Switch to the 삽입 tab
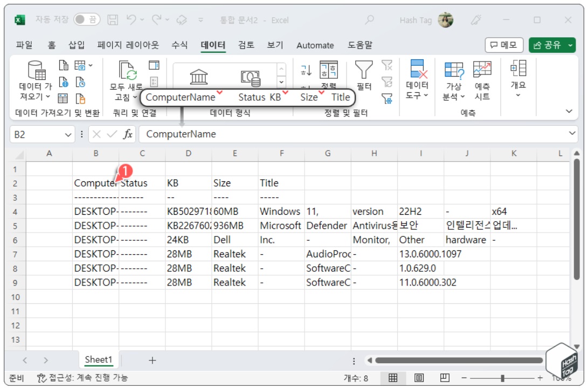Screen dimensions: 588x388 [76, 45]
